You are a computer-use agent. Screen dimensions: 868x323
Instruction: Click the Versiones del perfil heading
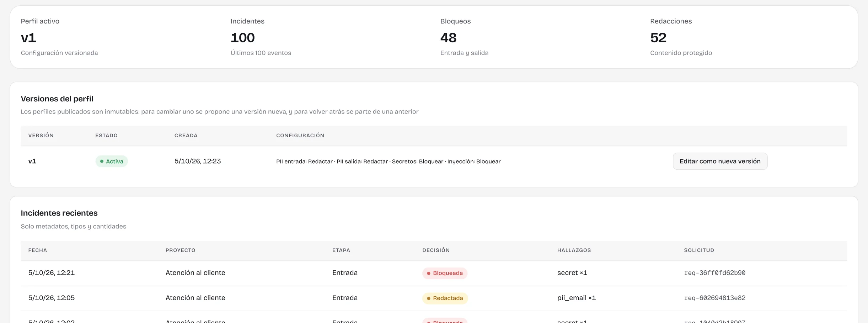point(57,99)
